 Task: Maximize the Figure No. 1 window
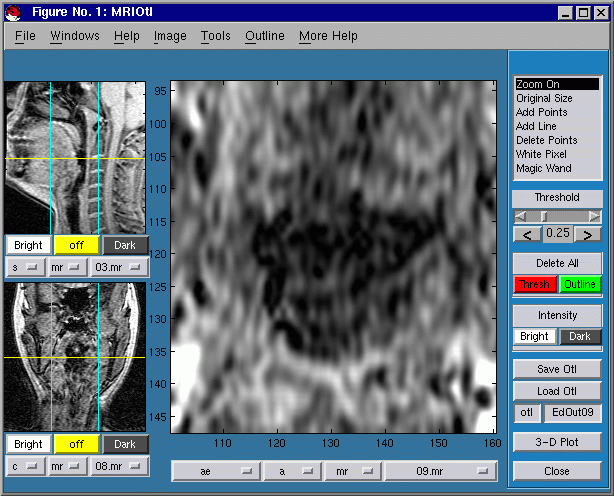(x=583, y=13)
